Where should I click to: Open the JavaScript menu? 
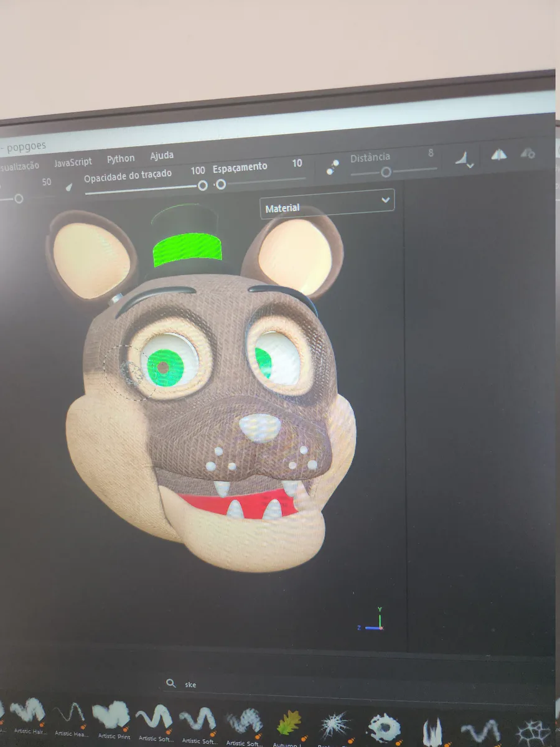(72, 162)
